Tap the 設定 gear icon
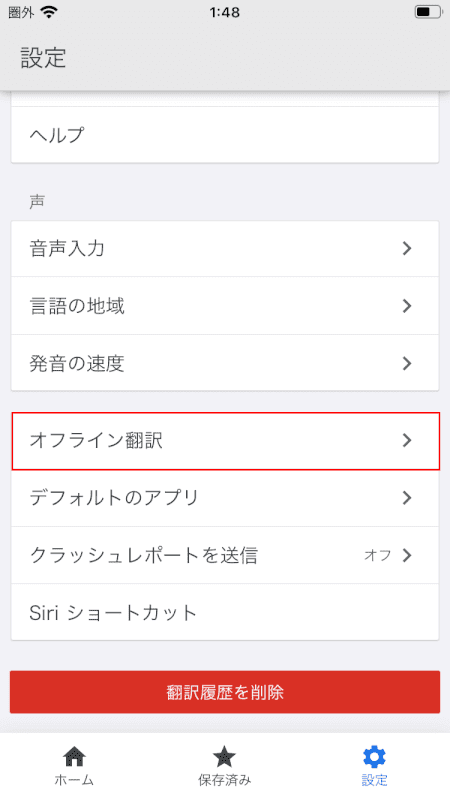 374,757
